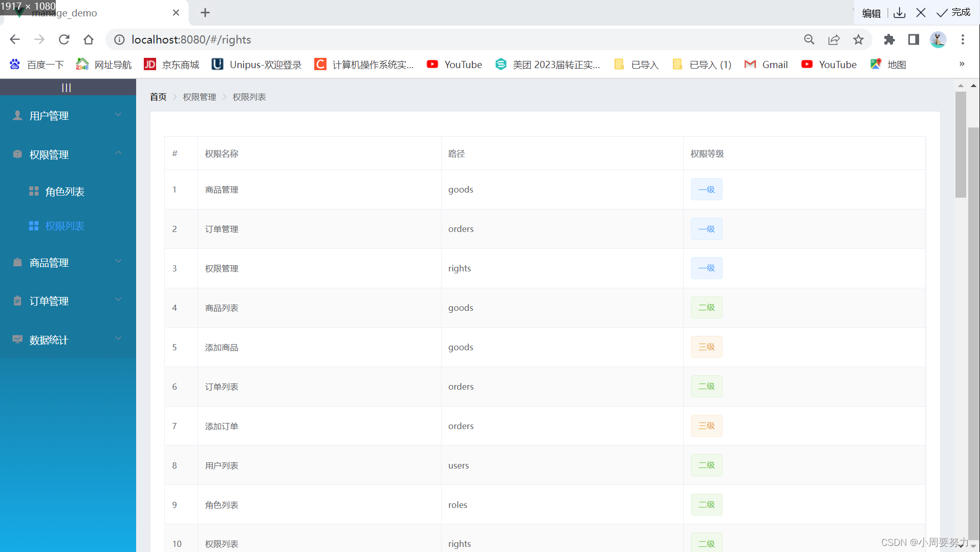
Task: Open the profile avatar menu
Action: pyautogui.click(x=938, y=39)
